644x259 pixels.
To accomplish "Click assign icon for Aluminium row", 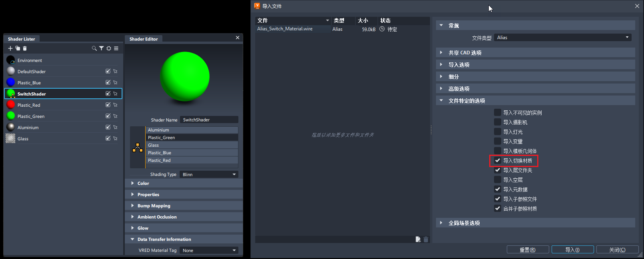I will (x=108, y=127).
